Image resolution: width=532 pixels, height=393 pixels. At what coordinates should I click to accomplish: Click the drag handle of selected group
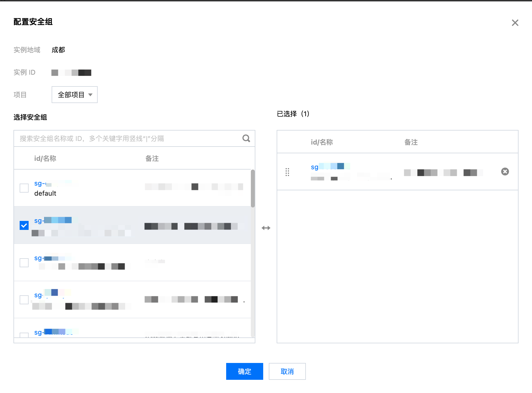287,172
